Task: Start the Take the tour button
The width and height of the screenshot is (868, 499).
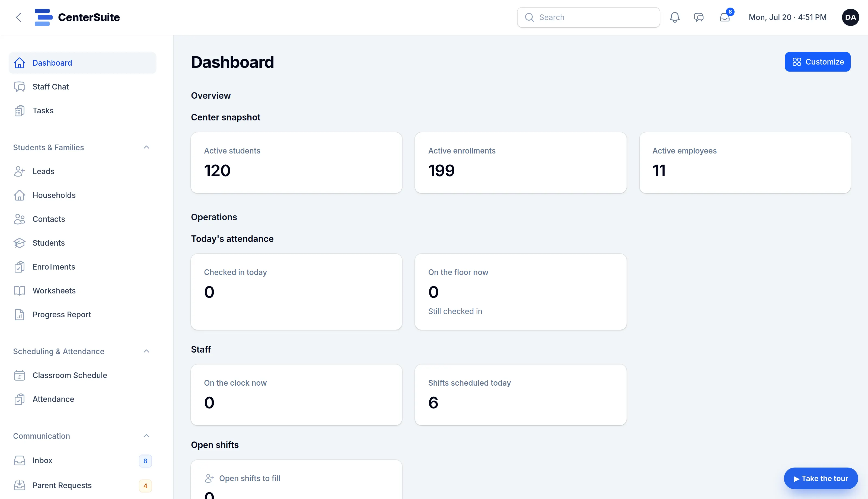Action: pyautogui.click(x=821, y=478)
